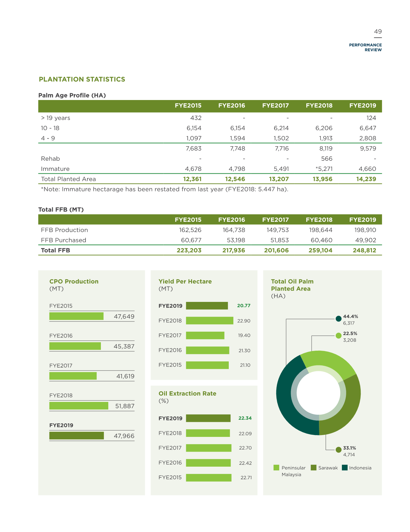410x532 pixels.
Task: Click the Sarawak legend color square
Action: 313,468
